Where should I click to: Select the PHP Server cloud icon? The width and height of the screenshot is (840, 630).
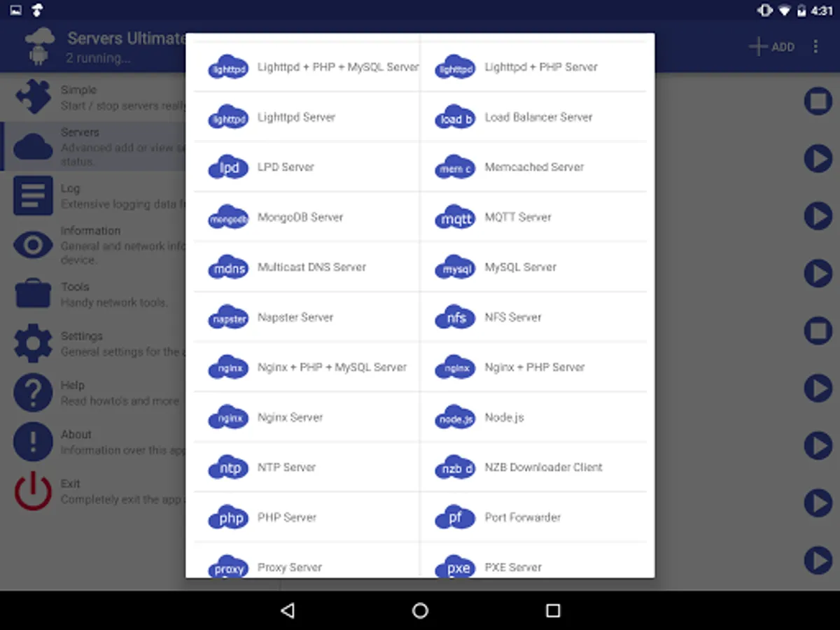[229, 517]
